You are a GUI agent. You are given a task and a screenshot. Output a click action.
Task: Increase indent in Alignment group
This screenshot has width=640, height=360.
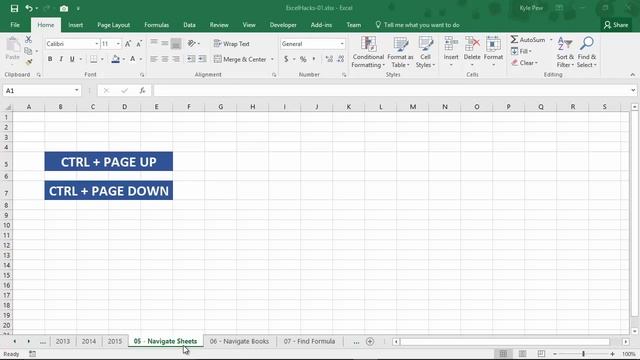click(202, 59)
